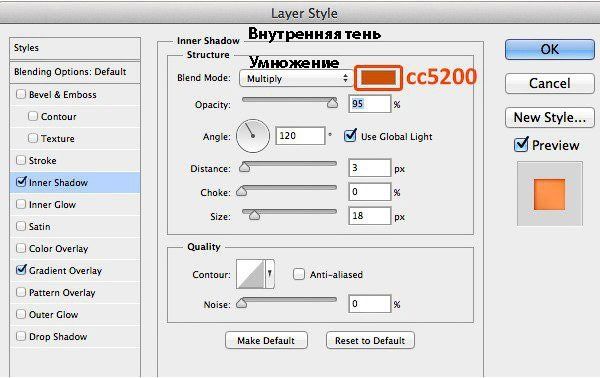Viewport: 600px width, 378px height.
Task: Enable the Bevel & Emboss checkbox
Action: [21, 94]
